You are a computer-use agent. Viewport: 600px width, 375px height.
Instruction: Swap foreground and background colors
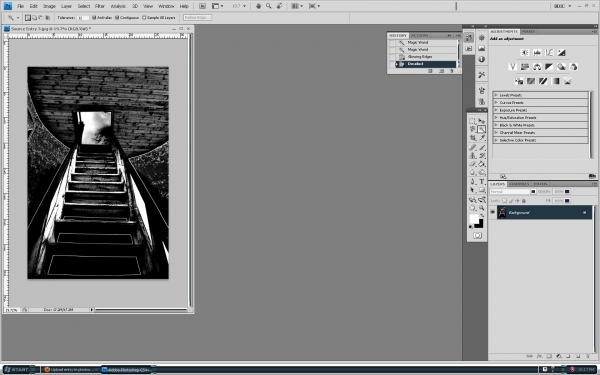coord(482,216)
